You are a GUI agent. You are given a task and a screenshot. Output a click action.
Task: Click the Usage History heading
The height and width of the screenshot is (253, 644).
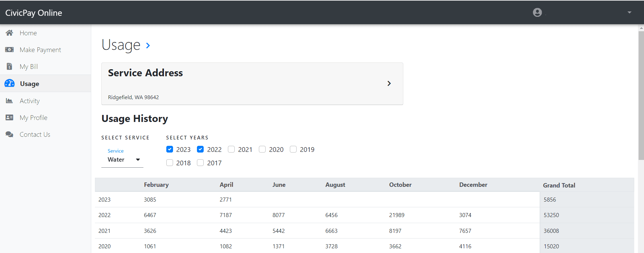tap(135, 119)
